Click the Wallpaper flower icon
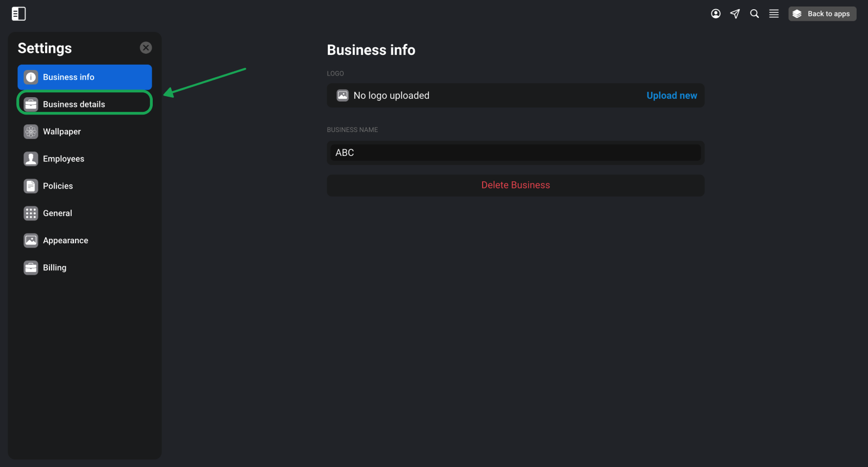Viewport: 868px width, 467px height. (31, 131)
